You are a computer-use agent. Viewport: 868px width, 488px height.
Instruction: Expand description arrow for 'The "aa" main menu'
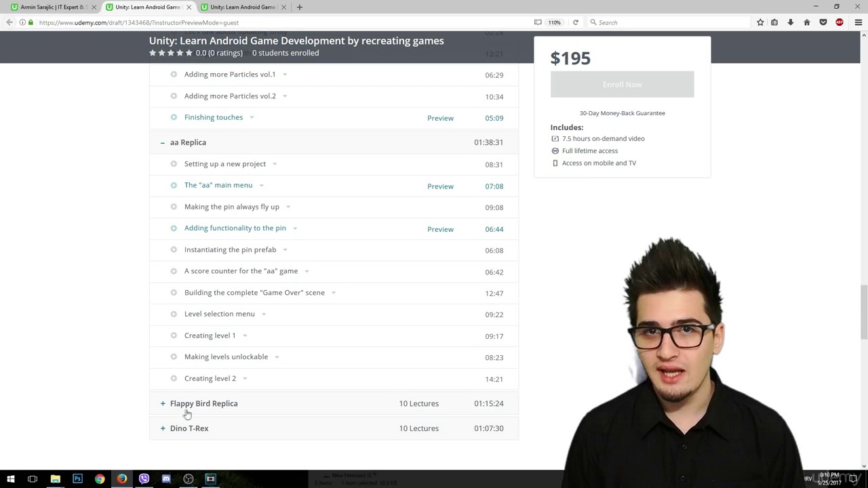tap(261, 186)
